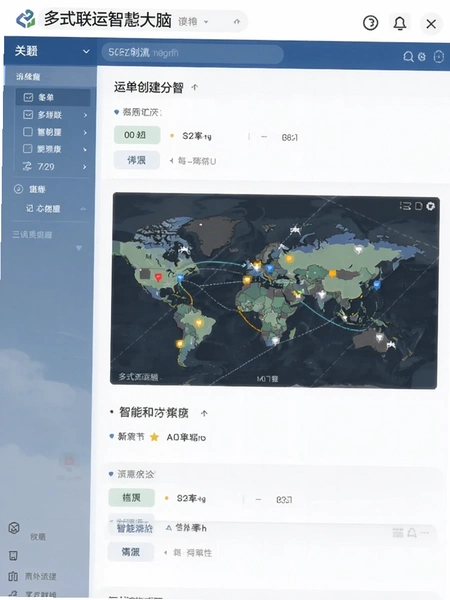
Task: Click the circled 3 icon in title bar
Action: (x=370, y=23)
